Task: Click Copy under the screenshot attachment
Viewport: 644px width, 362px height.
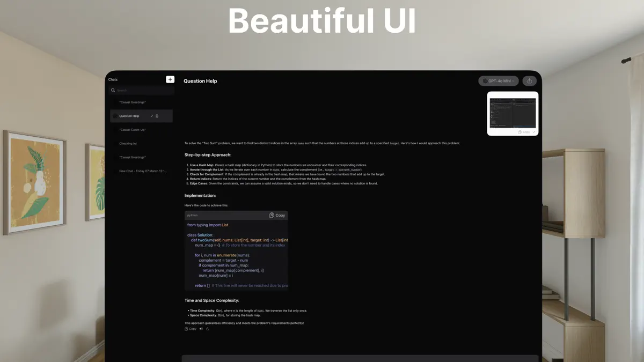Action: 524,132
